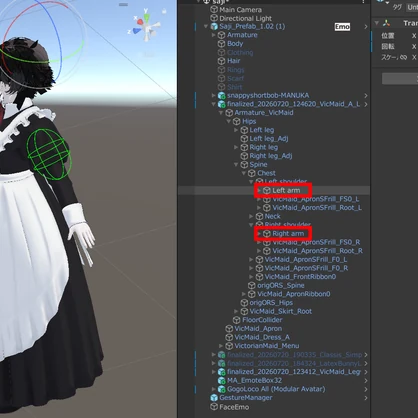The width and height of the screenshot is (418, 418).
Task: Click the Hair object cube icon
Action: pos(222,61)
